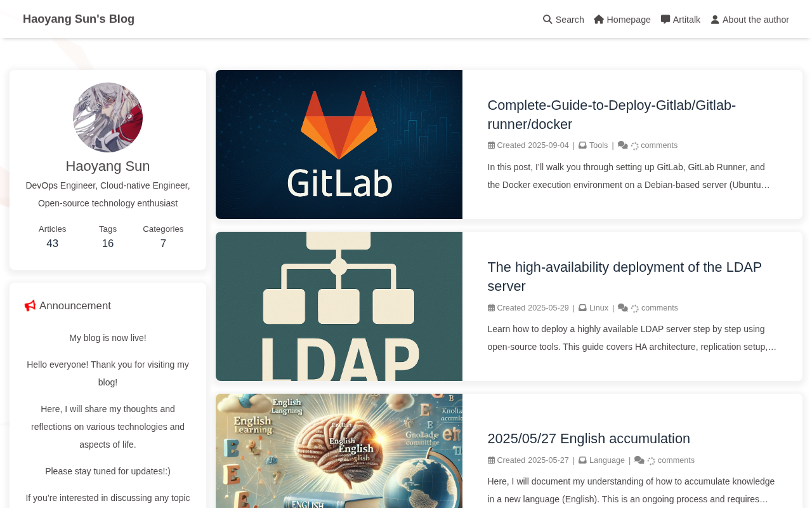Select the Tools category link
This screenshot has height=508, width=812.
coord(599,145)
